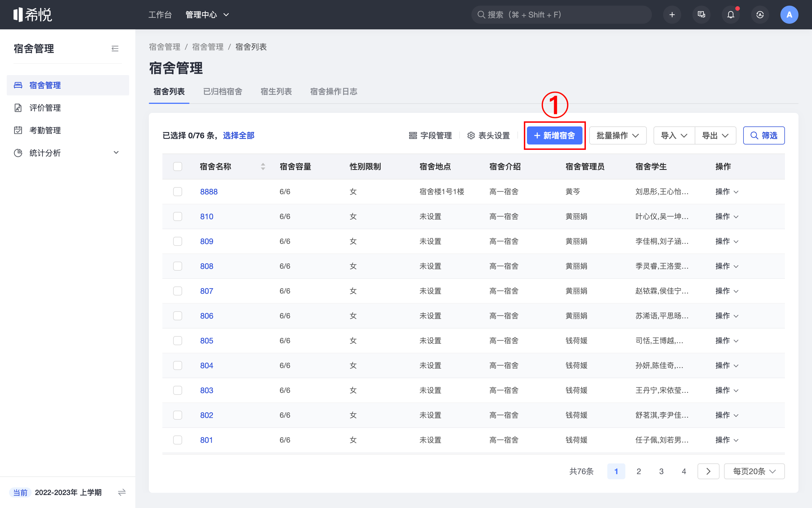
Task: Open the 批量操作 dropdown
Action: (x=618, y=135)
